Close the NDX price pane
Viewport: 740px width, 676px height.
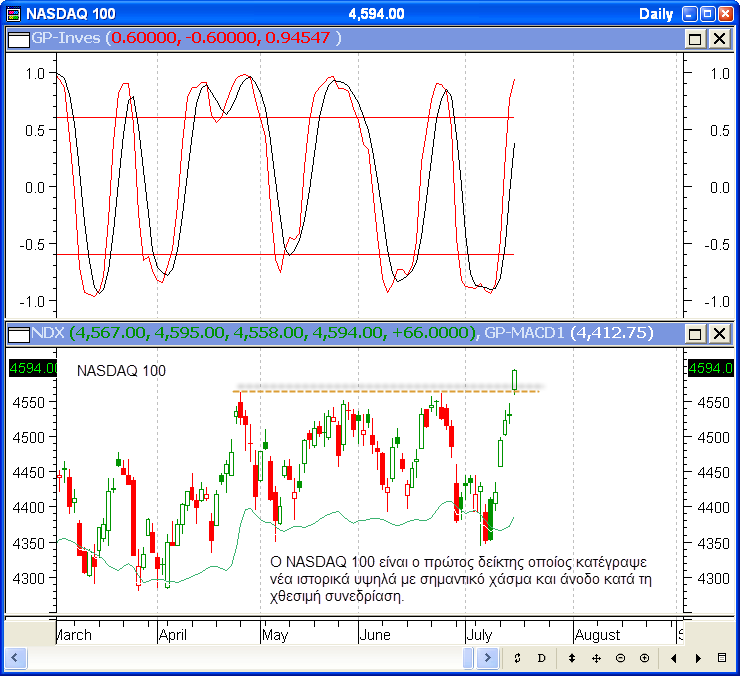720,334
